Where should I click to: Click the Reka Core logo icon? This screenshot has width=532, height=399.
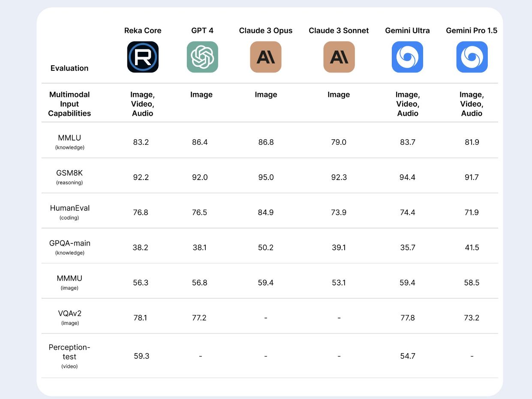pos(143,57)
